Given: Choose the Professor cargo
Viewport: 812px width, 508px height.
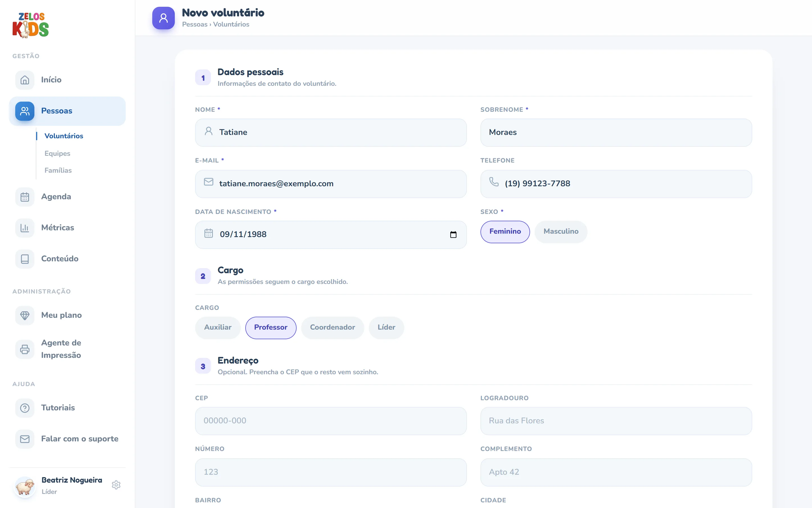Looking at the screenshot, I should point(271,328).
